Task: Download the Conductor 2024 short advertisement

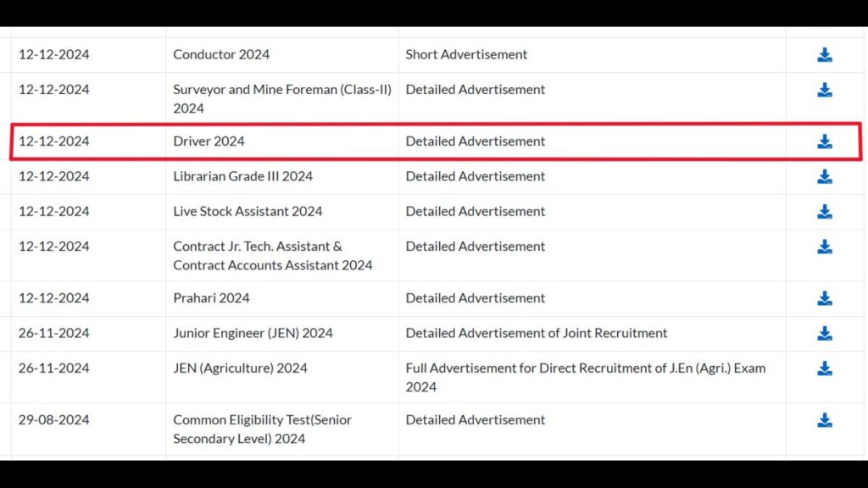Action: [824, 55]
